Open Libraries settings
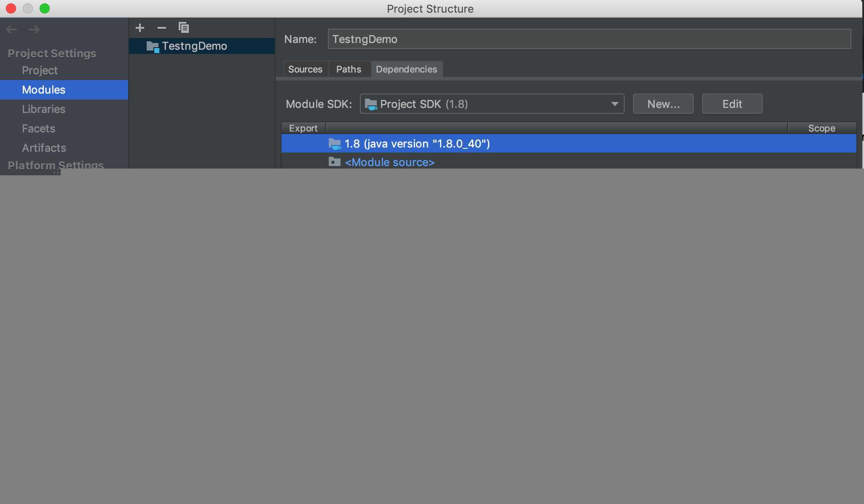This screenshot has width=864, height=504. pyautogui.click(x=64, y=109)
